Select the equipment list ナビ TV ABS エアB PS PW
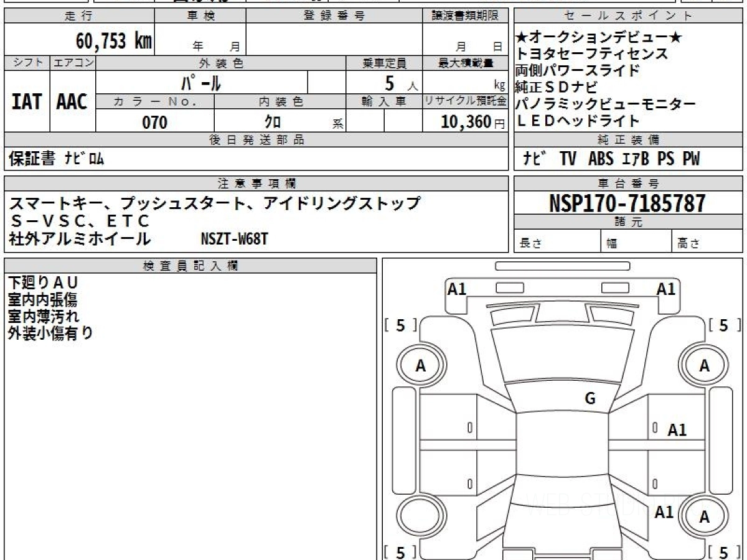The image size is (747, 560). (x=611, y=159)
